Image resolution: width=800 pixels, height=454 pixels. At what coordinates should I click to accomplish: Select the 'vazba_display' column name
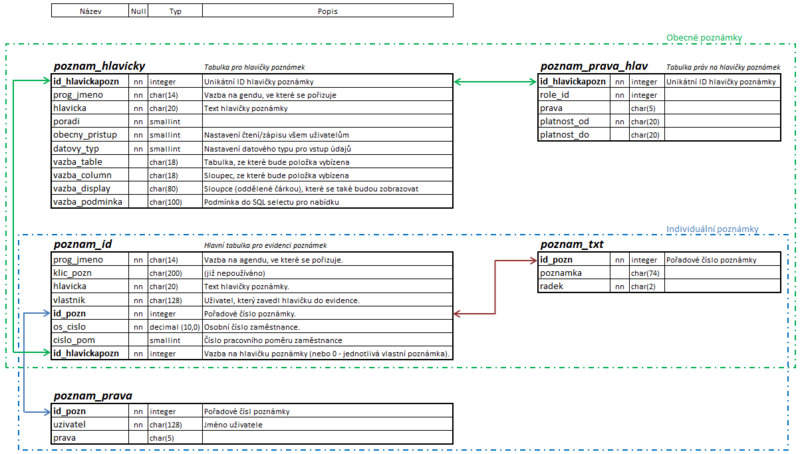pyautogui.click(x=82, y=188)
